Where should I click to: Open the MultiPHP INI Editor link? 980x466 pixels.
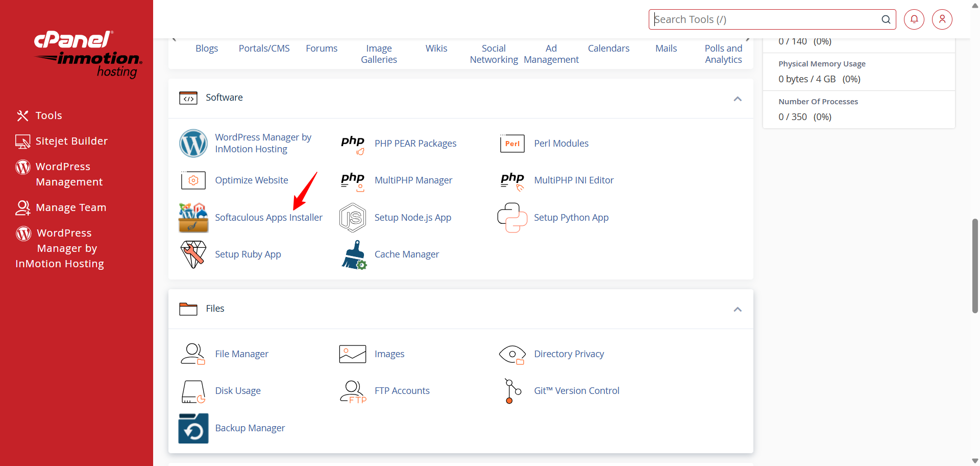[x=574, y=180]
